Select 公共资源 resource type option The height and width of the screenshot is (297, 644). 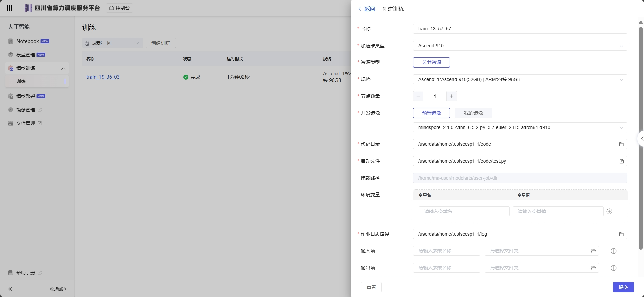[x=431, y=62]
